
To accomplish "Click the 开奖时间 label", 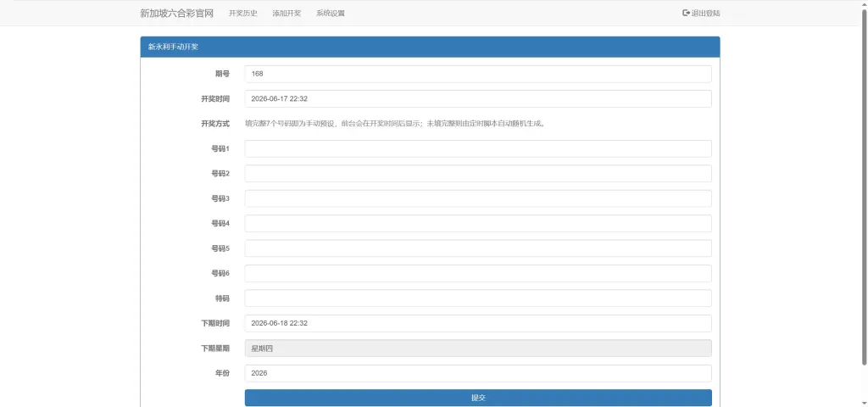I will point(214,99).
